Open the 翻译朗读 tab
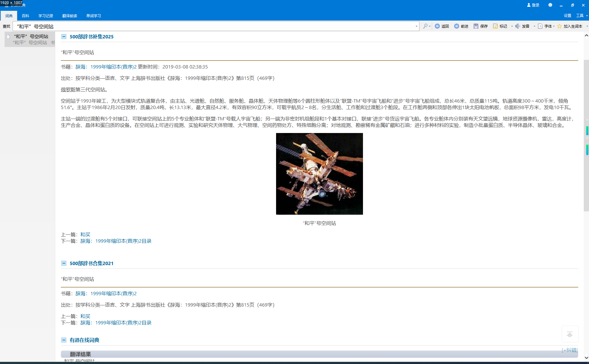 coord(70,16)
